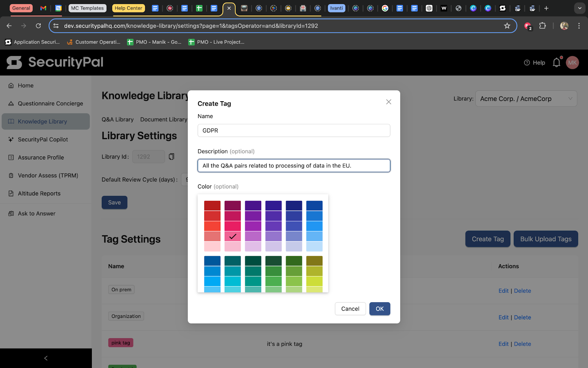Screen dimensions: 588x368
Task: Click the SecurityPal logo
Action: (x=55, y=62)
